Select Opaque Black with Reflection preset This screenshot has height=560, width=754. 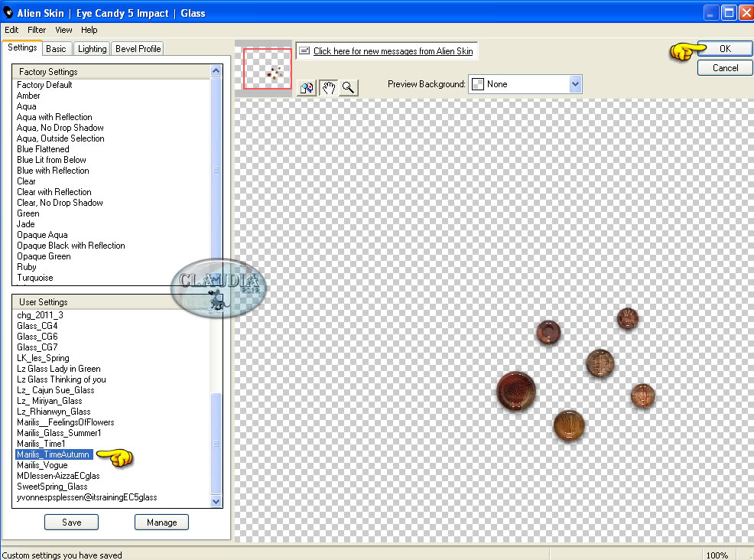click(70, 246)
